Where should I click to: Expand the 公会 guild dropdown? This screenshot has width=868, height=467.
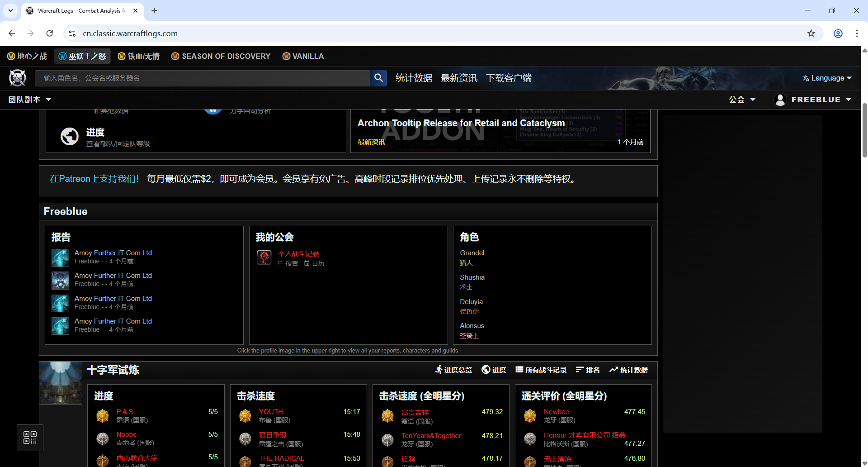[x=742, y=100]
